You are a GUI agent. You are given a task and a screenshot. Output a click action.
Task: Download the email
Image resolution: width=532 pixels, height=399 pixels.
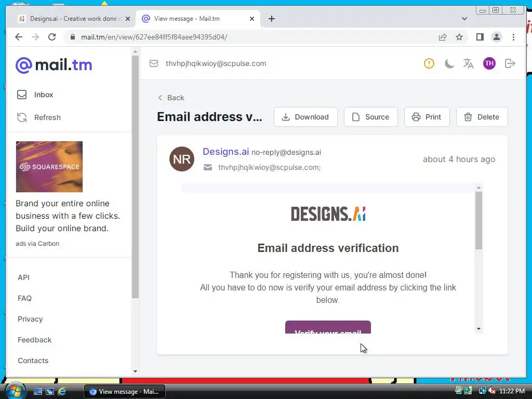coord(305,117)
